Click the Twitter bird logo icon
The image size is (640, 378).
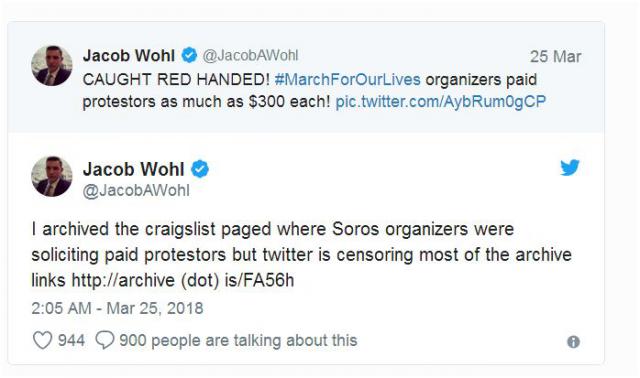(x=570, y=167)
